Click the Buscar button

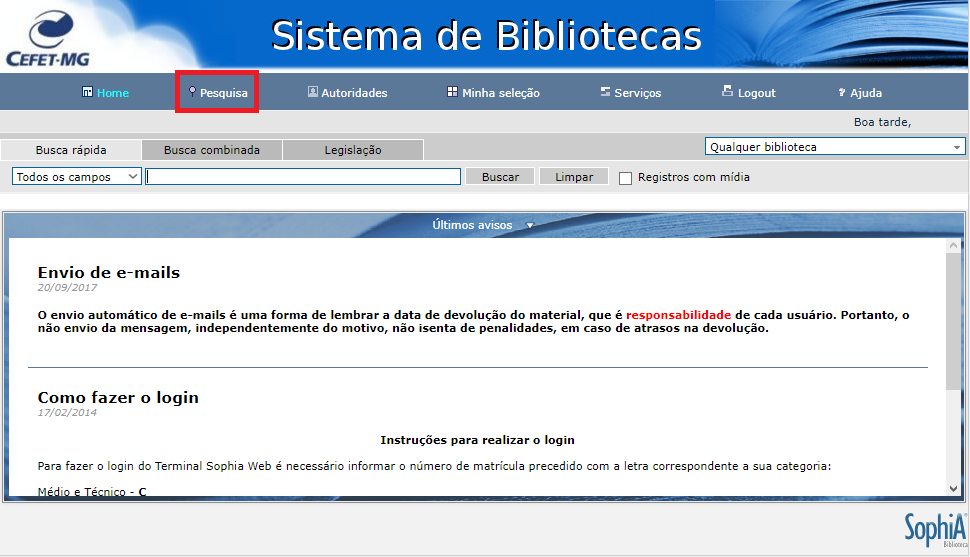tap(500, 177)
